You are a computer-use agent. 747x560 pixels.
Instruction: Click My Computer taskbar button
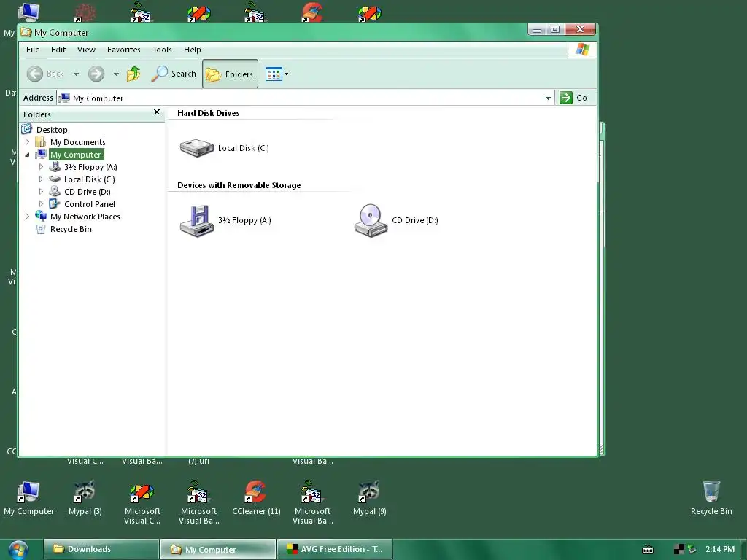(x=217, y=549)
